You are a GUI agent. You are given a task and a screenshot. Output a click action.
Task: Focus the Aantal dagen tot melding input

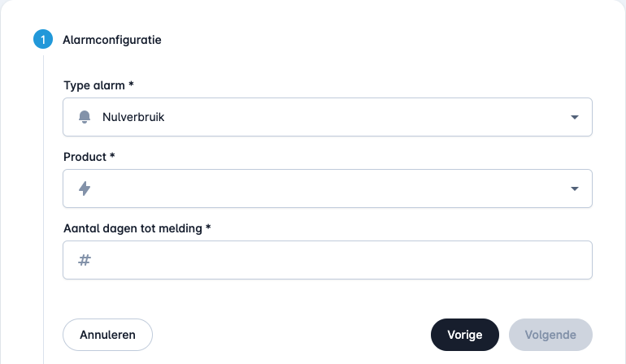tap(328, 260)
